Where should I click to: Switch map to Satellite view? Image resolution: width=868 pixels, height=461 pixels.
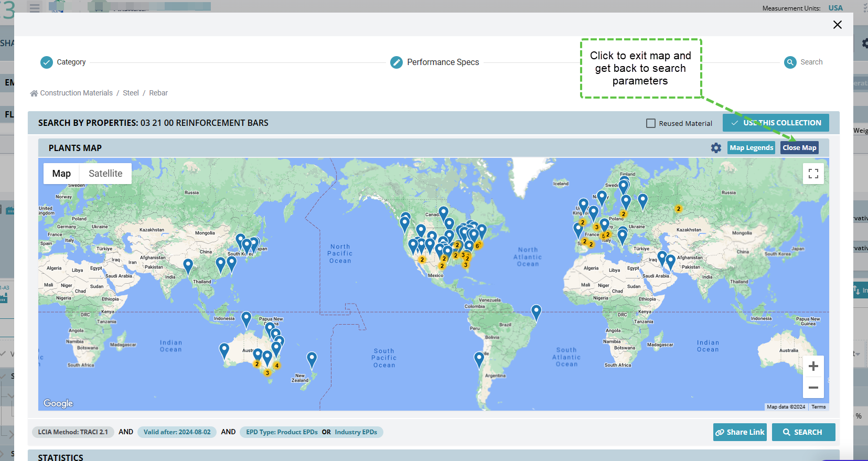(x=105, y=174)
